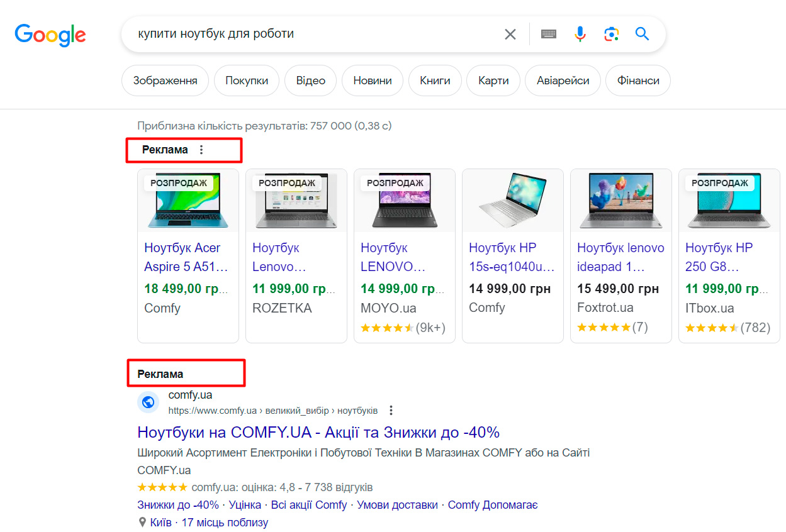Open Знижки до -40% sitelink
The height and width of the screenshot is (532, 786).
pyautogui.click(x=178, y=505)
